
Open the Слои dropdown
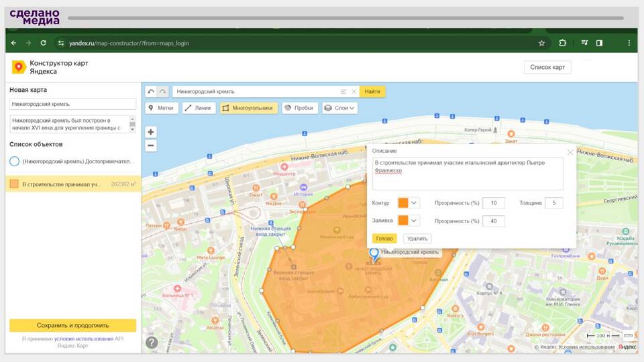tap(339, 108)
